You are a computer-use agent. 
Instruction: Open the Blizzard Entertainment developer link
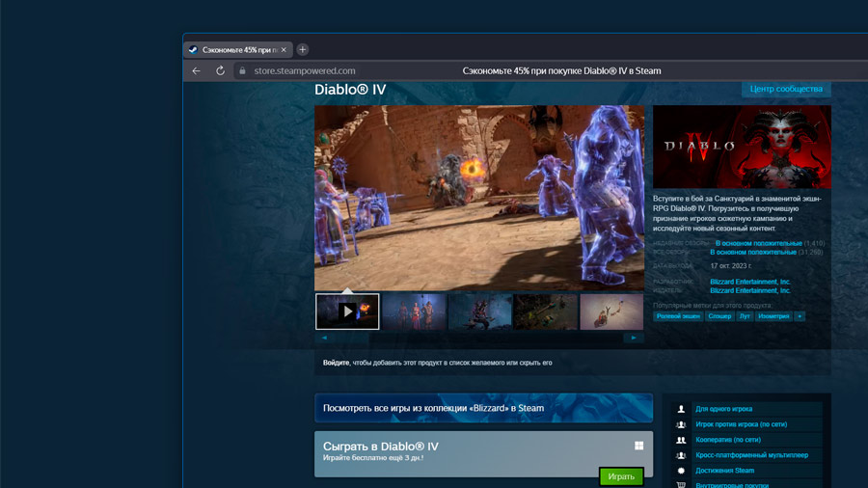(750, 282)
